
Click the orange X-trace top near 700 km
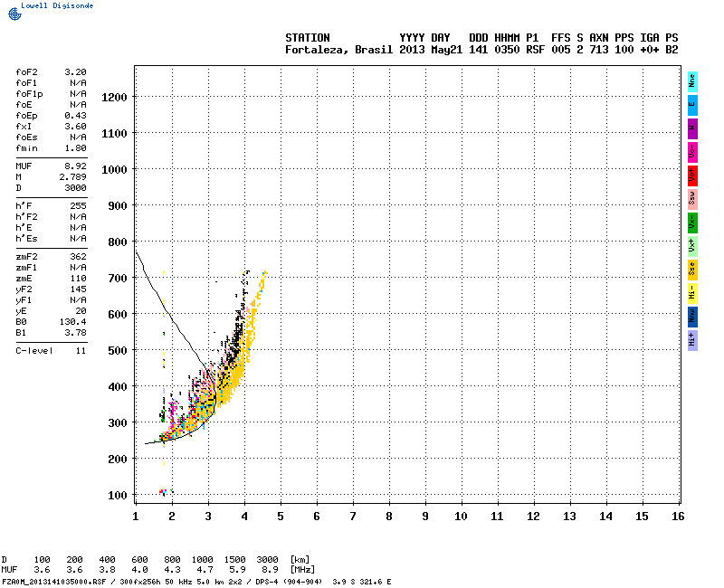pos(264,273)
